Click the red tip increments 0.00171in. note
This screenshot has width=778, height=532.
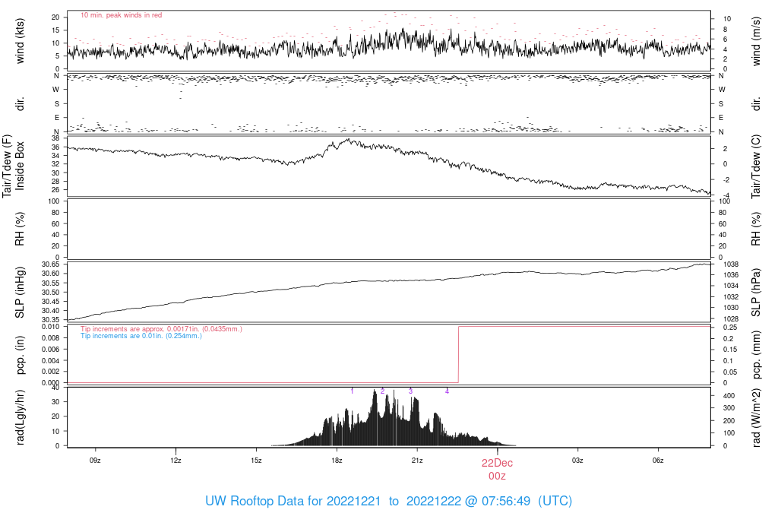161,329
